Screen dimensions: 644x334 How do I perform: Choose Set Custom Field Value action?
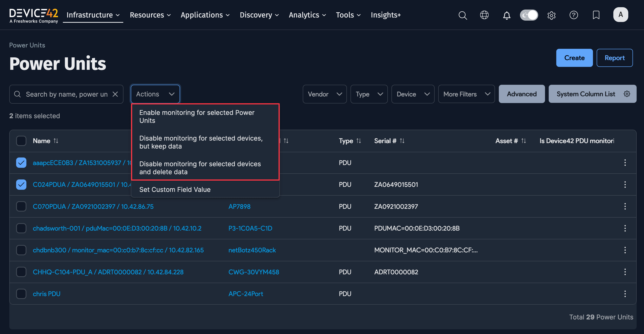175,190
